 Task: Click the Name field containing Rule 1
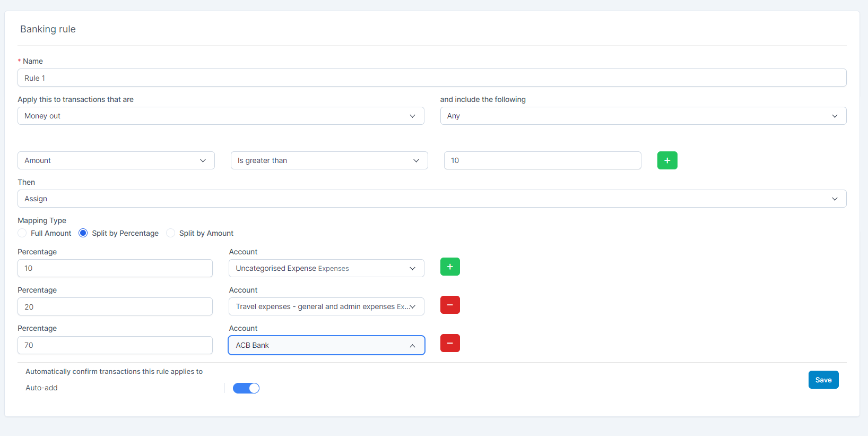(x=432, y=78)
